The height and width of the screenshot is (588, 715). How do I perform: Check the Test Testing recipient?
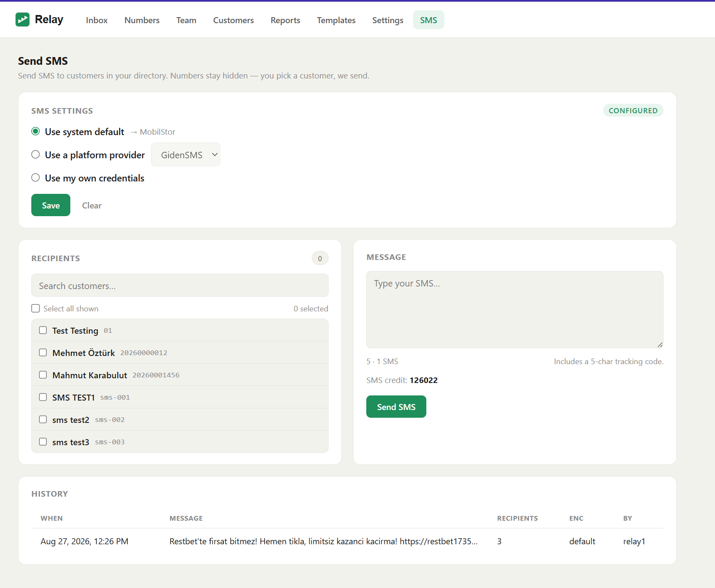tap(43, 330)
